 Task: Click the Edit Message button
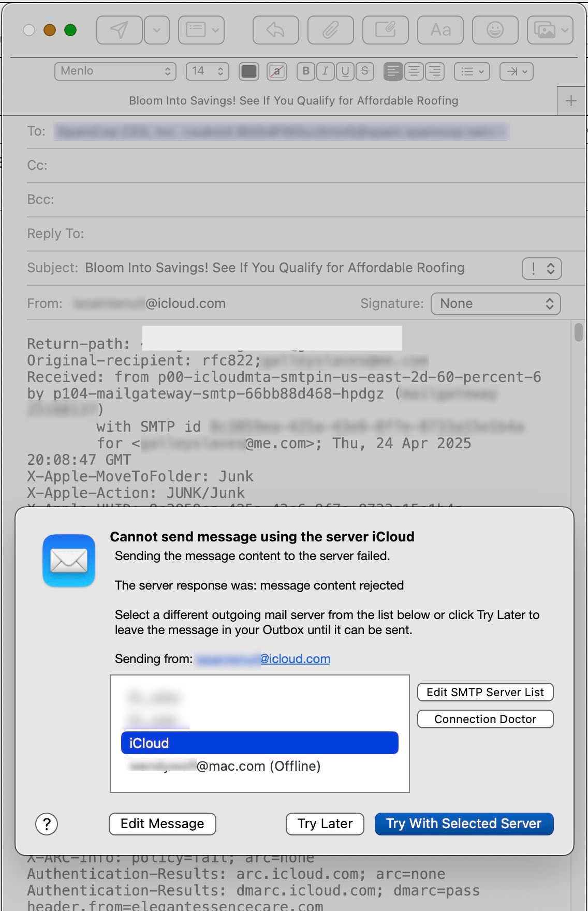click(x=163, y=824)
